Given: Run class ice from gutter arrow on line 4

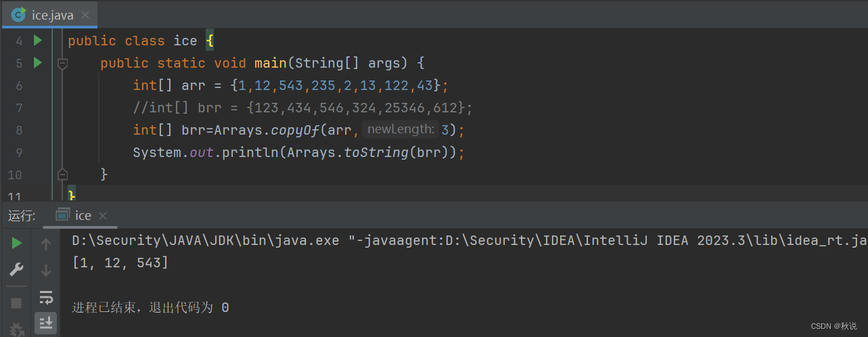Looking at the screenshot, I should [x=37, y=41].
